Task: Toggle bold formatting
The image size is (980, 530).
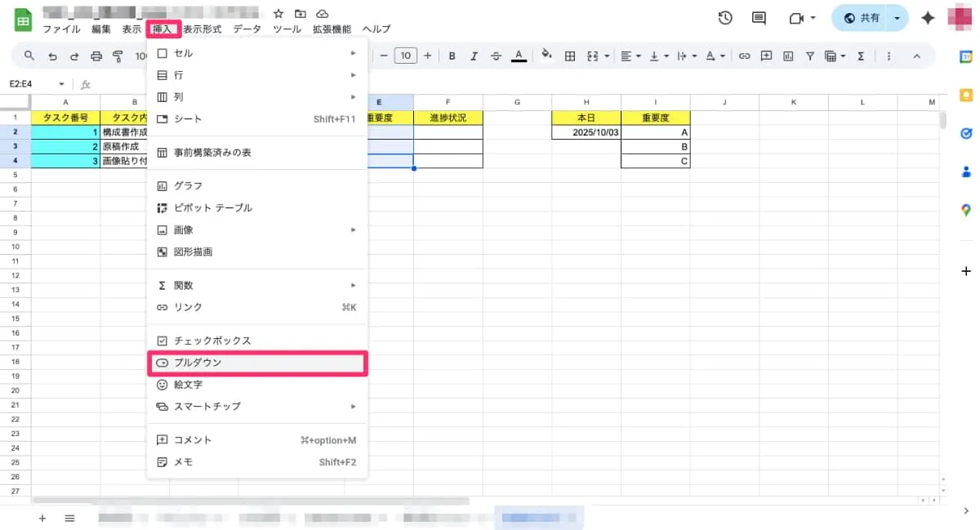Action: [x=451, y=56]
